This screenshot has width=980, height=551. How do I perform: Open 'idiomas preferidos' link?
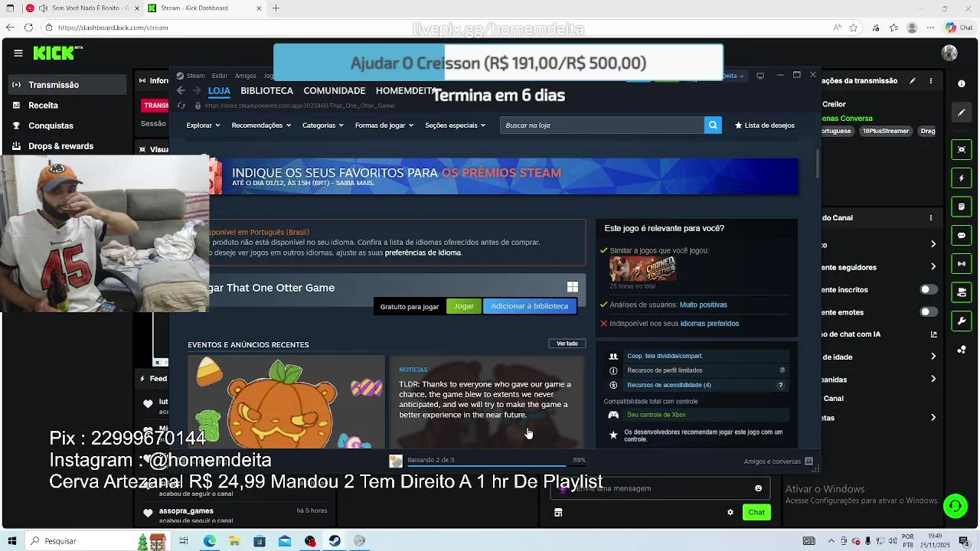[710, 324]
